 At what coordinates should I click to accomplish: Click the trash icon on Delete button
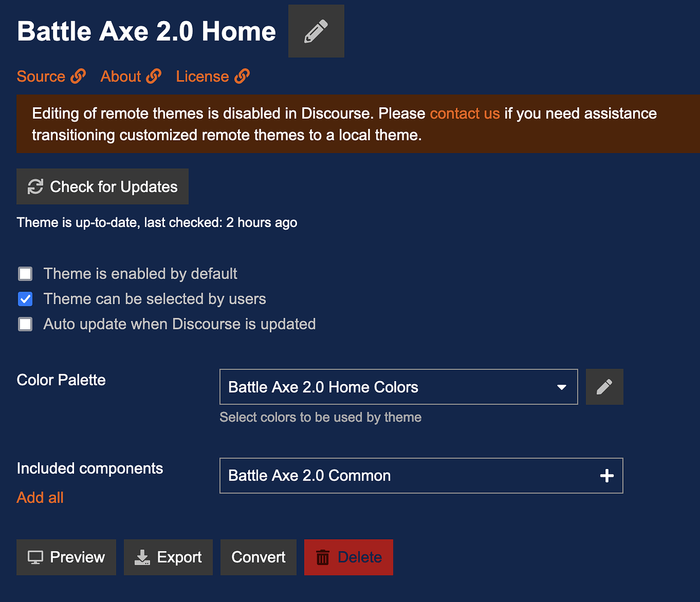click(x=323, y=557)
